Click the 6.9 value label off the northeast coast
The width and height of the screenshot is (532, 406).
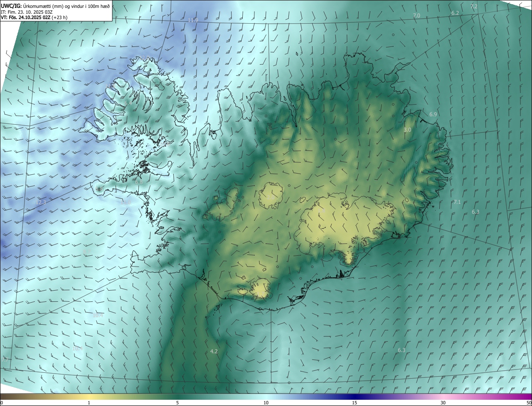(x=433, y=114)
